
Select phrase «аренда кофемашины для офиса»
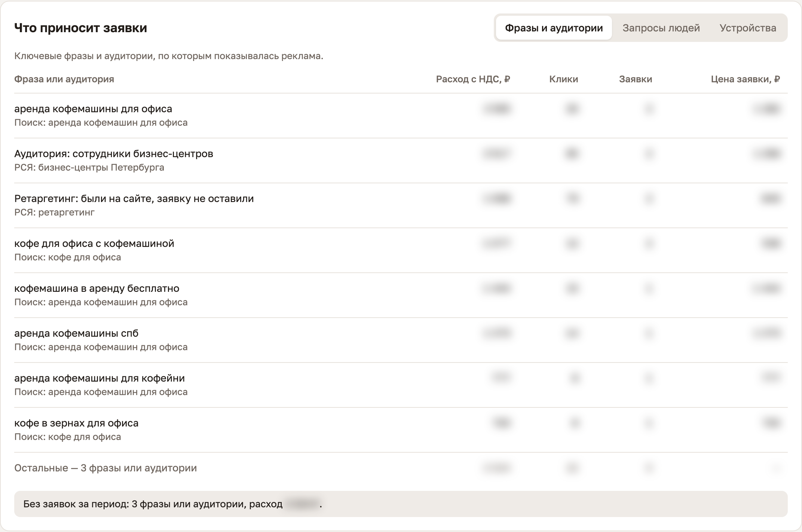[93, 109]
